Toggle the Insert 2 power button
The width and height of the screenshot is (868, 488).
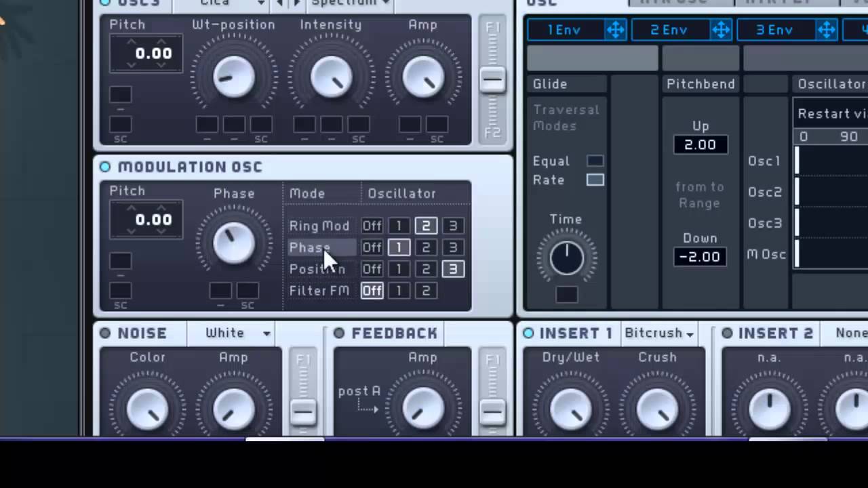click(x=727, y=333)
